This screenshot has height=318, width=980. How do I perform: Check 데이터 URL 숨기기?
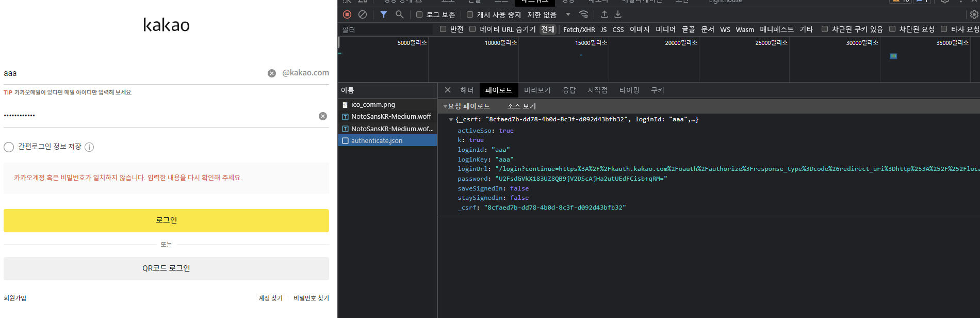[x=472, y=29]
